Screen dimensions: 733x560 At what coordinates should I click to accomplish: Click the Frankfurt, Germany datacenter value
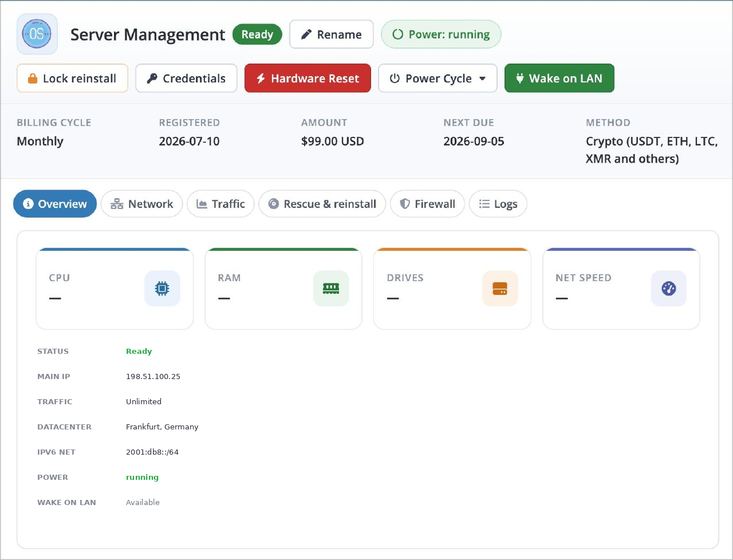(162, 427)
